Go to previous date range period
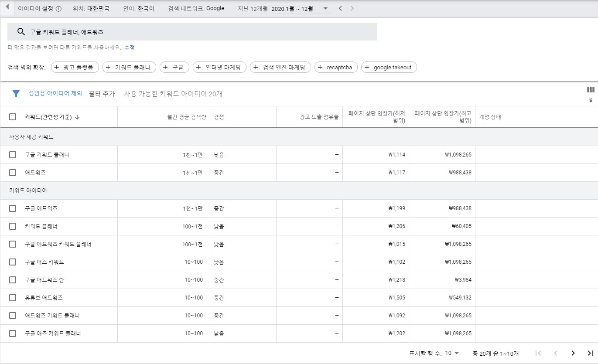Viewport: 598px width, 364px height. pos(341,8)
